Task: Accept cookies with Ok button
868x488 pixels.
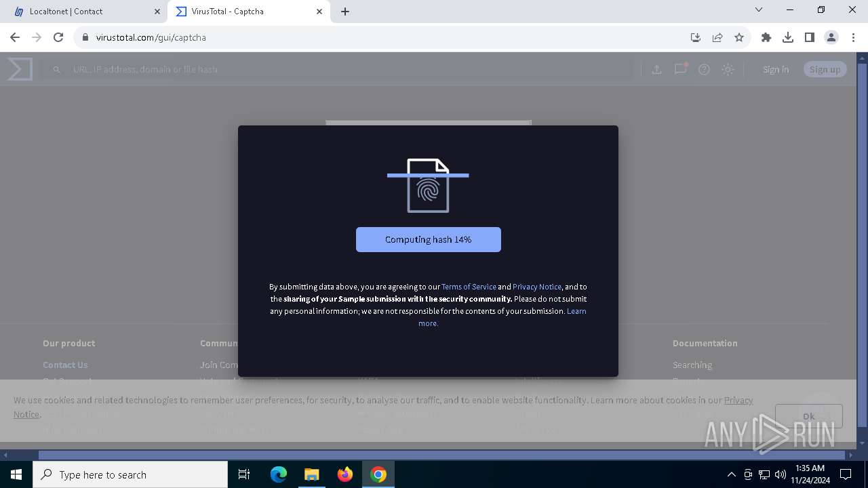Action: pos(808,416)
